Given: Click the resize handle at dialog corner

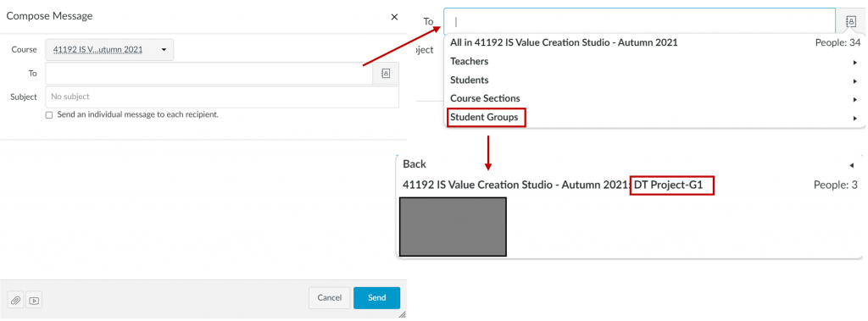Looking at the screenshot, I should 403,314.
